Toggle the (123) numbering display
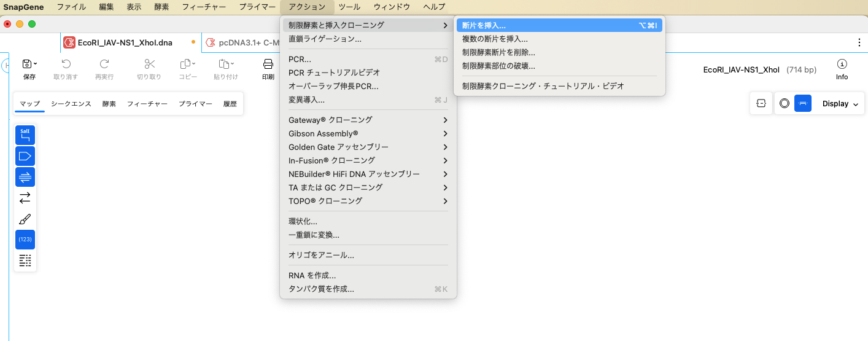Image resolution: width=868 pixels, height=341 pixels. 25,240
